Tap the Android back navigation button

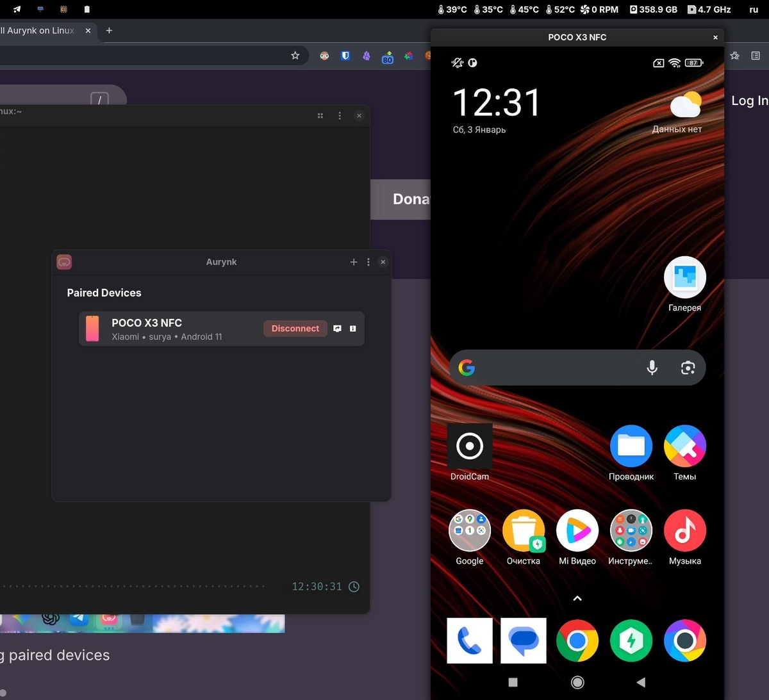pos(641,683)
